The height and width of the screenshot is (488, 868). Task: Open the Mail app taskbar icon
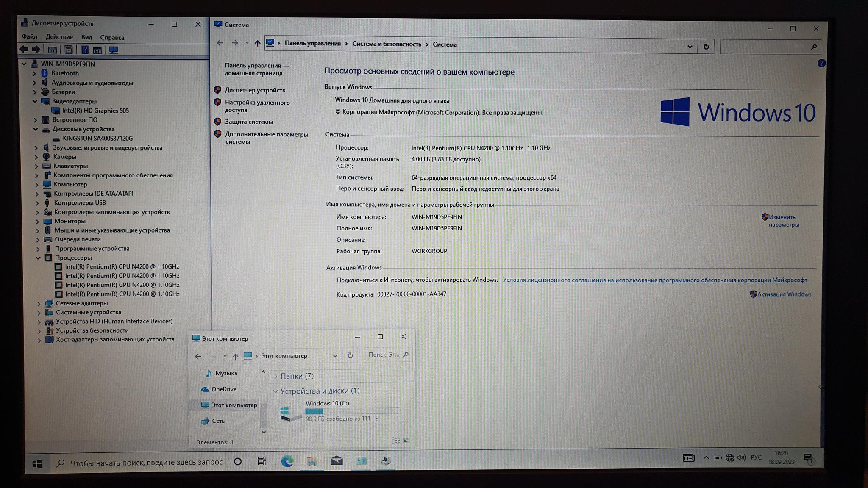click(337, 461)
